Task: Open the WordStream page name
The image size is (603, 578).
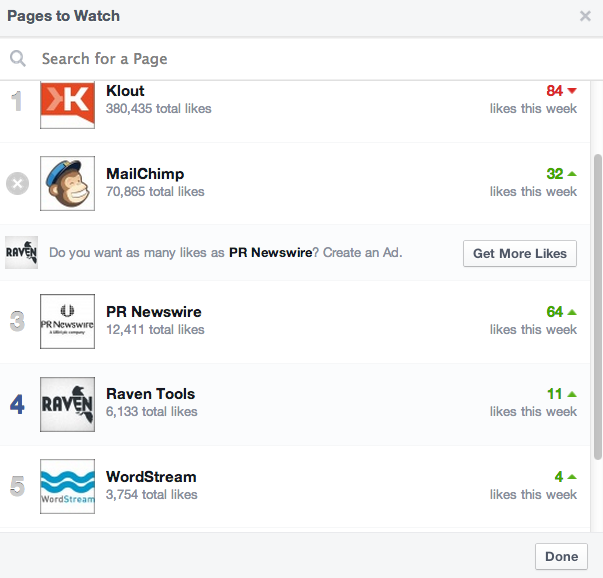Action: pyautogui.click(x=151, y=477)
